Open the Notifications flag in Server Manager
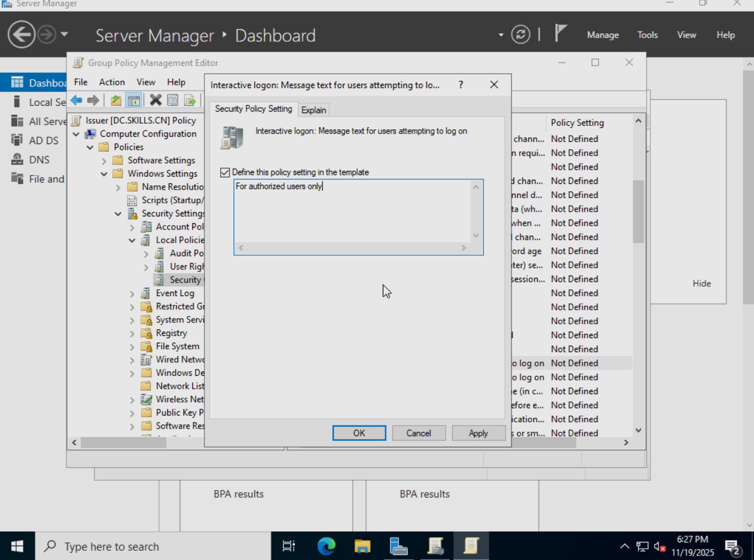This screenshot has width=754, height=560. 560,33
